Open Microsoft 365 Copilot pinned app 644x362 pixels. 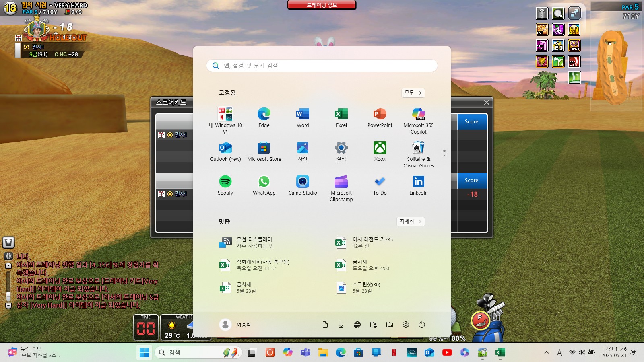click(419, 121)
